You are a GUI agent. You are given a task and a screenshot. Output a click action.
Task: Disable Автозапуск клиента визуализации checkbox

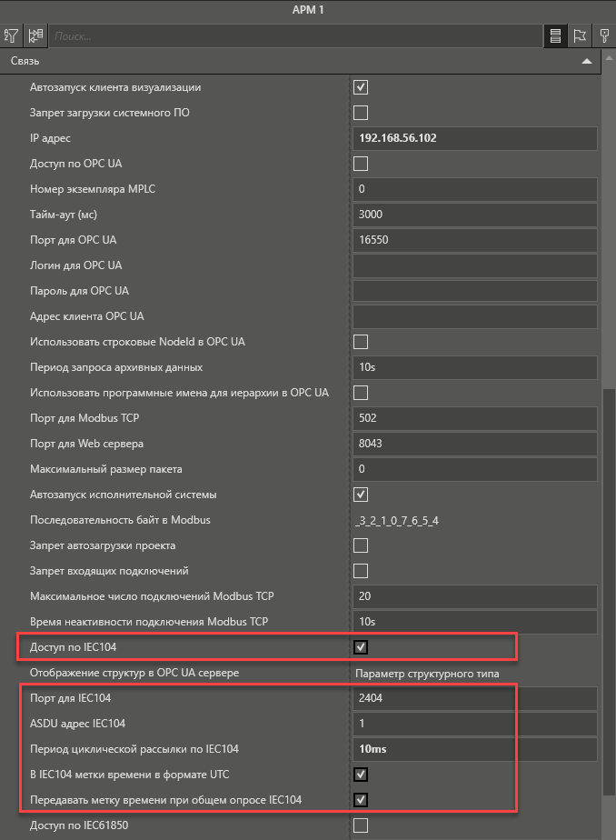(360, 87)
